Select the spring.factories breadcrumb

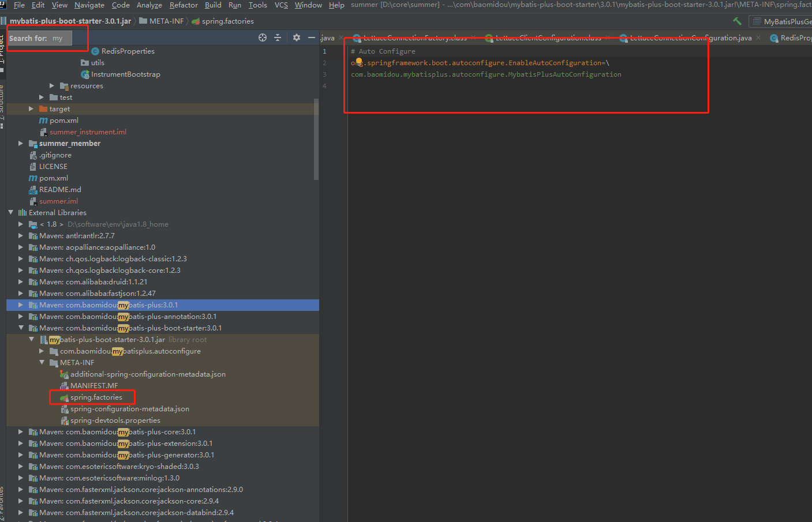(x=223, y=21)
